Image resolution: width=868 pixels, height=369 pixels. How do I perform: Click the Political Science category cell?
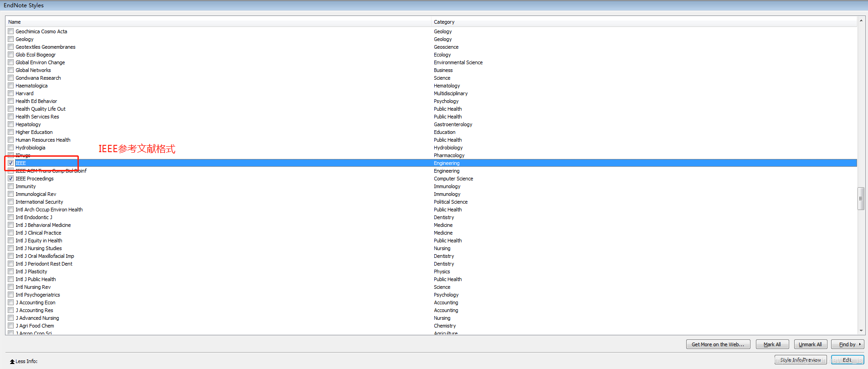(451, 202)
